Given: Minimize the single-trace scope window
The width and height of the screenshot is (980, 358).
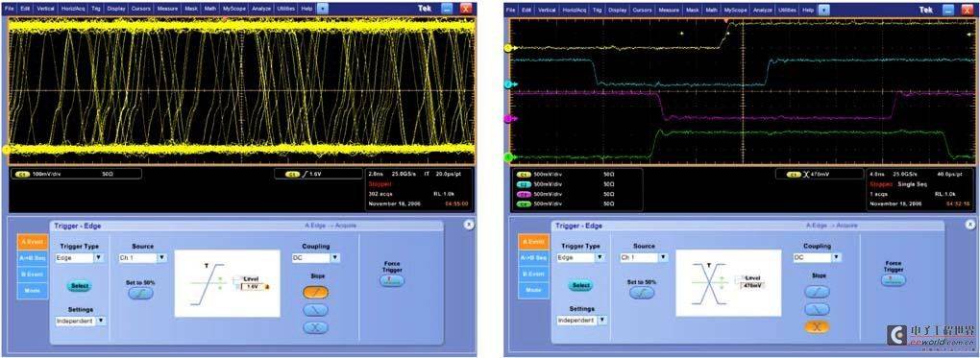Looking at the screenshot, I should click(x=448, y=10).
